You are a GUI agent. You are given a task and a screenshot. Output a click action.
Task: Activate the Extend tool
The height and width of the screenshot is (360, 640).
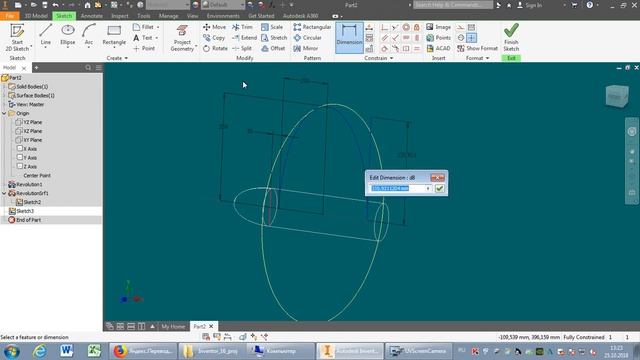click(244, 38)
